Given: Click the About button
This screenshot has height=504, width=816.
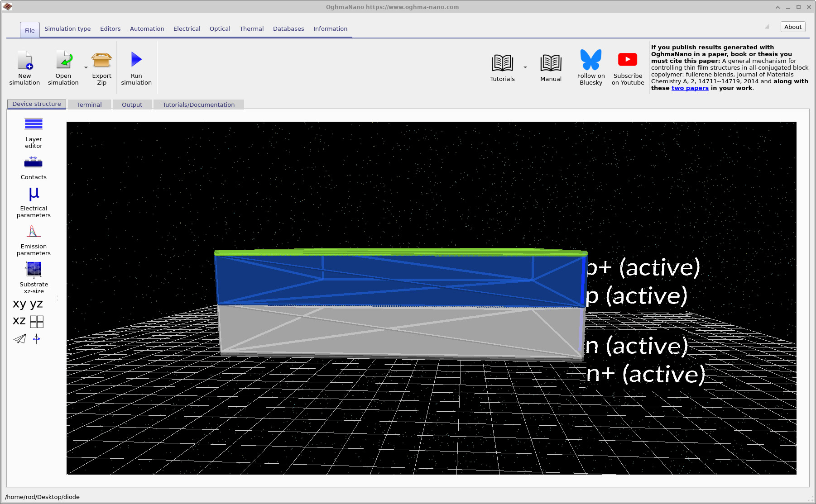Looking at the screenshot, I should click(792, 27).
